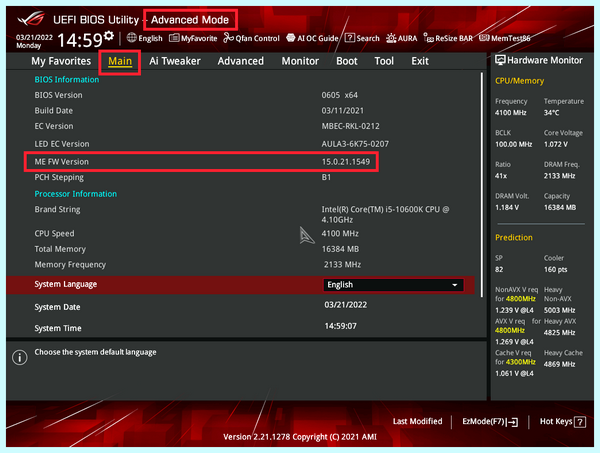Click the System Date value 03/21/2022
600x453 pixels.
coord(346,305)
